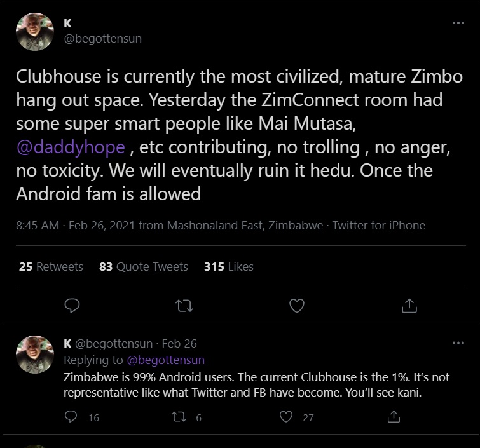Click the Twitter for iPhone source link
Image resolution: width=480 pixels, height=448 pixels.
[379, 225]
